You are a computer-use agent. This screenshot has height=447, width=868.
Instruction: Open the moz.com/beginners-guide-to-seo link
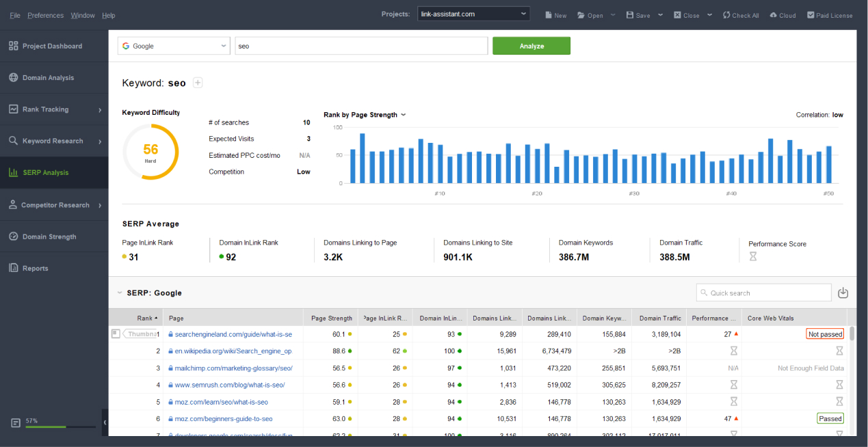coord(224,418)
